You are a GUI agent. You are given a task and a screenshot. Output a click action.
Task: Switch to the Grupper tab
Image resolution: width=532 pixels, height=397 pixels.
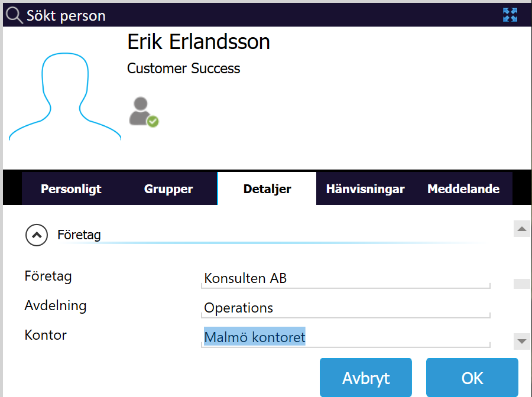(x=168, y=188)
